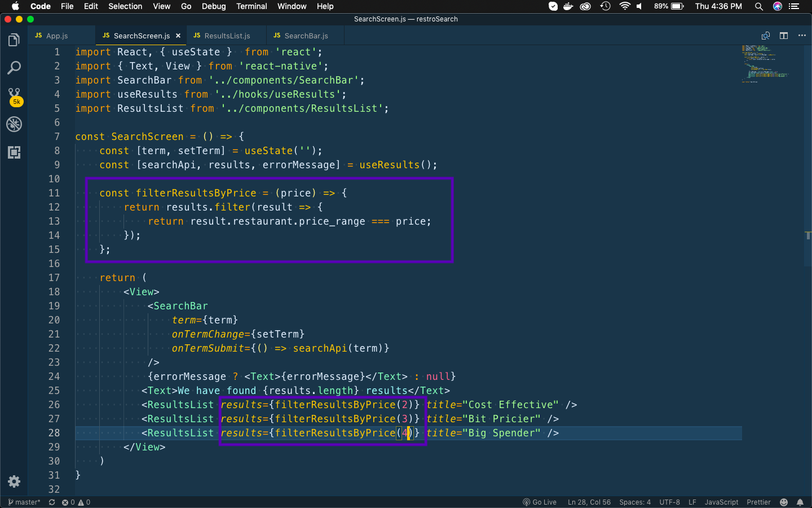Click Open Changes icon in editor toolbar
812x508 pixels.
(766, 36)
